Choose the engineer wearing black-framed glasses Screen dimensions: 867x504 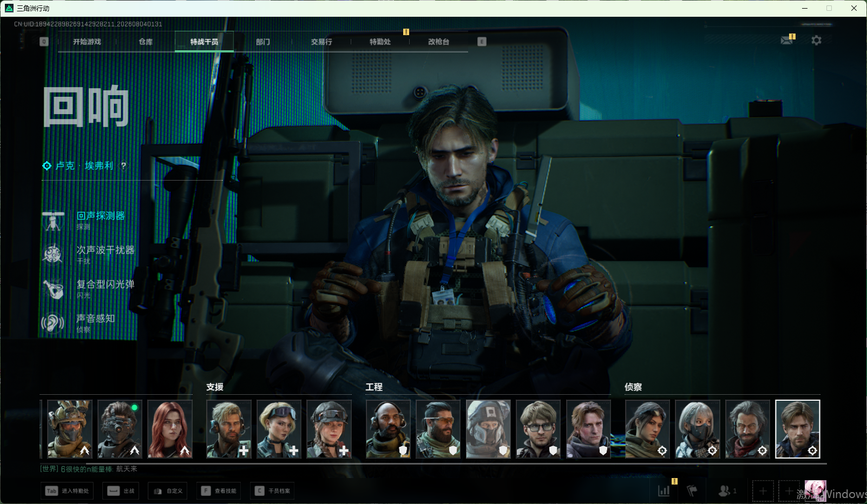click(x=538, y=429)
